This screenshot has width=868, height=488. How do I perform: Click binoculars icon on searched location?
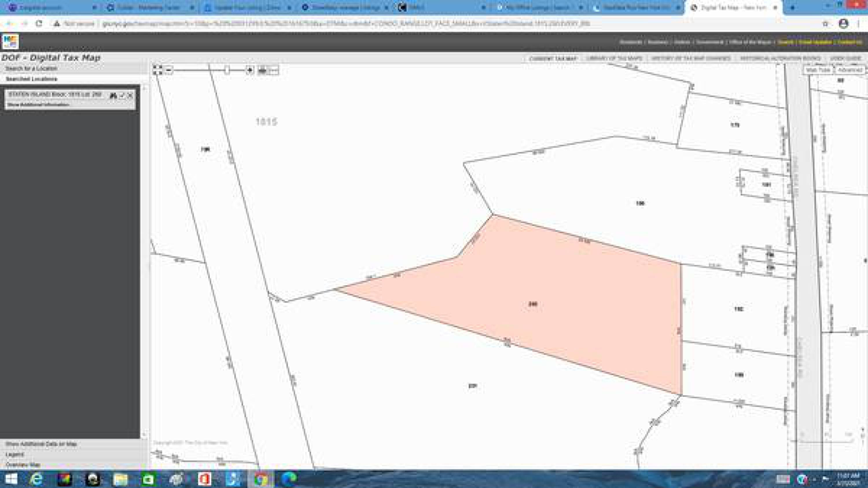[113, 96]
